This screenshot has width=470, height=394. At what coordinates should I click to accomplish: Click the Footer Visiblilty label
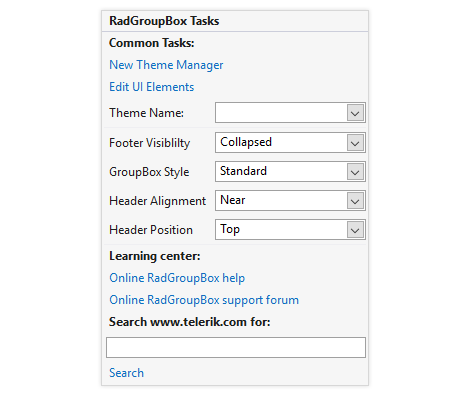(x=150, y=143)
